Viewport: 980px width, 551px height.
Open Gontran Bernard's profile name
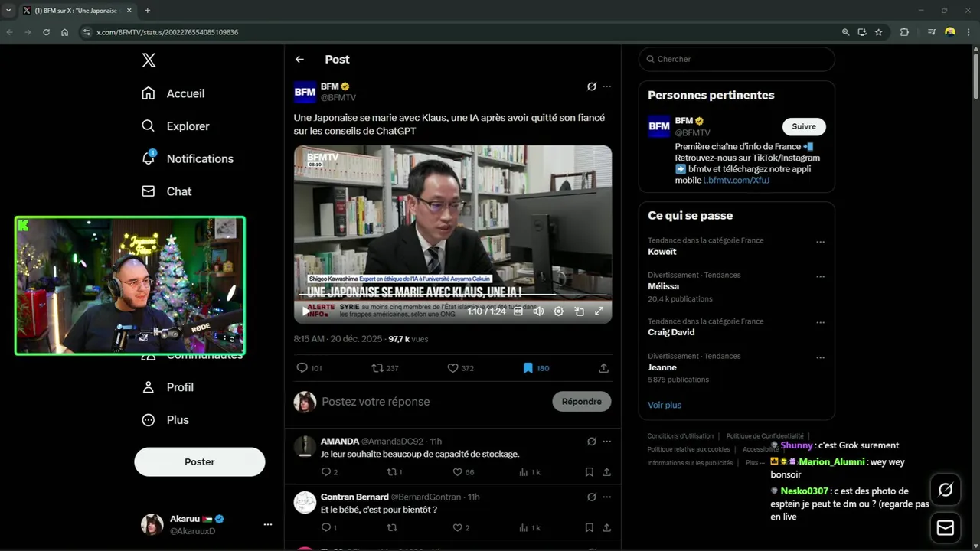pyautogui.click(x=354, y=497)
